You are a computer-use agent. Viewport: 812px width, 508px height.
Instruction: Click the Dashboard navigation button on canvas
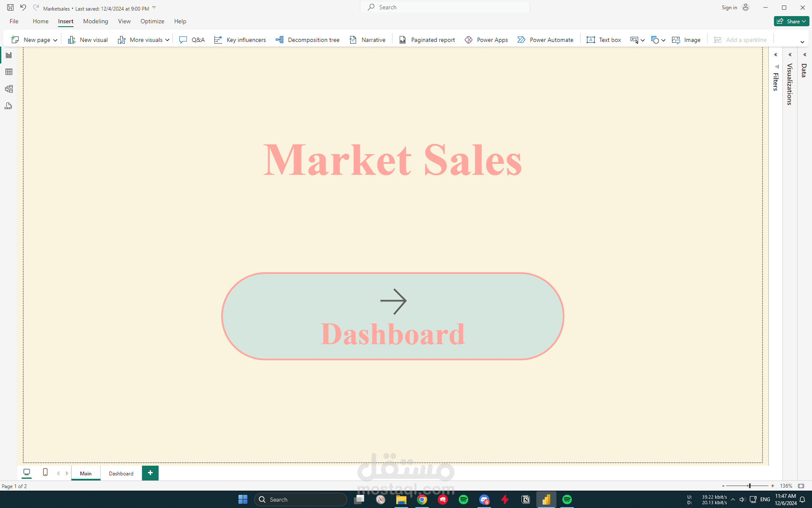[392, 316]
